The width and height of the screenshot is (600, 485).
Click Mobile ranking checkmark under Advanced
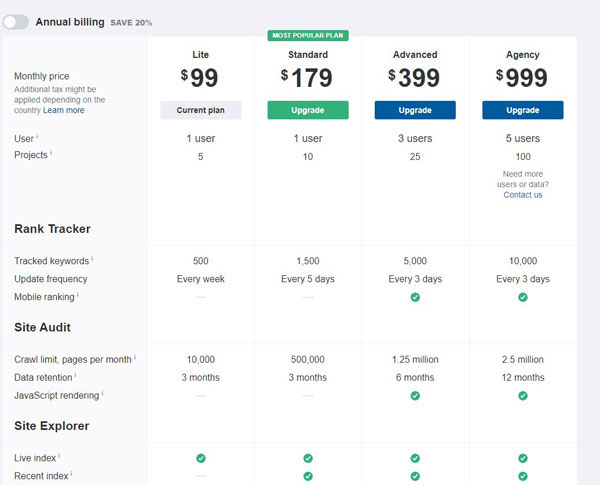click(x=415, y=297)
